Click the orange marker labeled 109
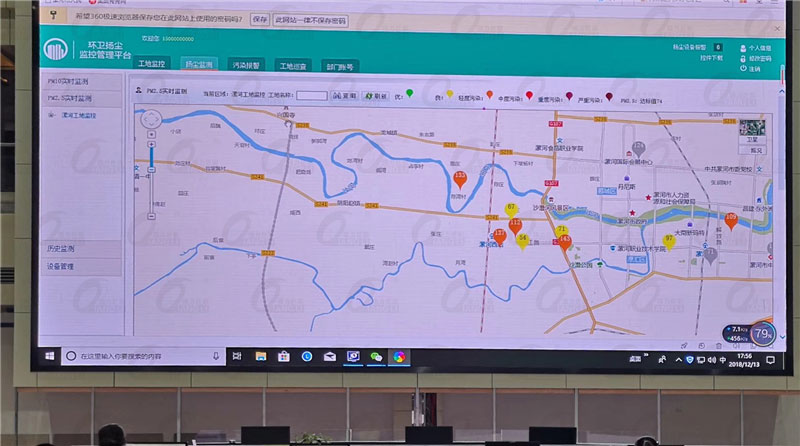Image resolution: width=800 pixels, height=446 pixels. pyautogui.click(x=731, y=220)
